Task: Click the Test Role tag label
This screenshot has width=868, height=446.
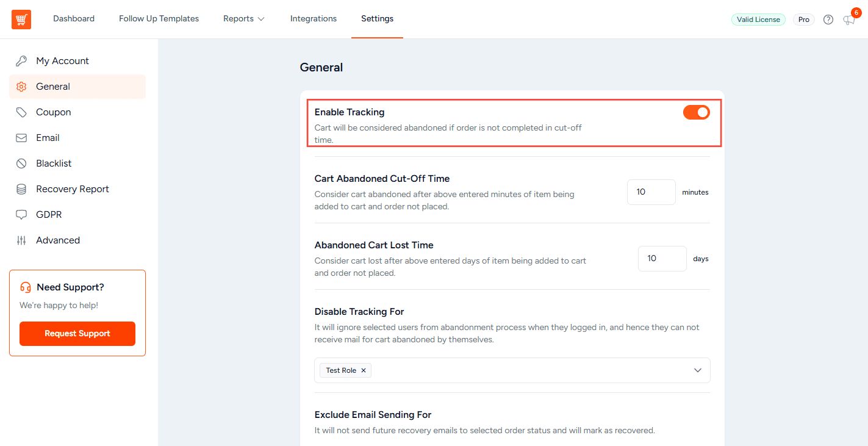Action: (341, 370)
